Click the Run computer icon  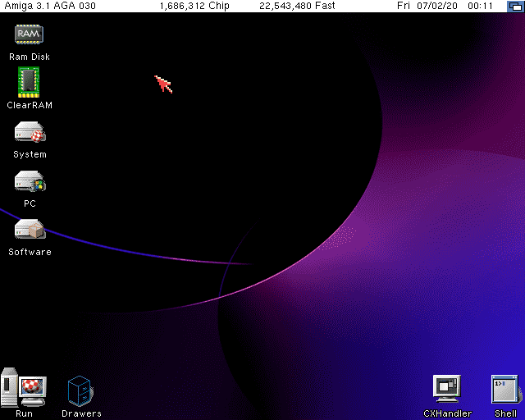click(x=24, y=387)
